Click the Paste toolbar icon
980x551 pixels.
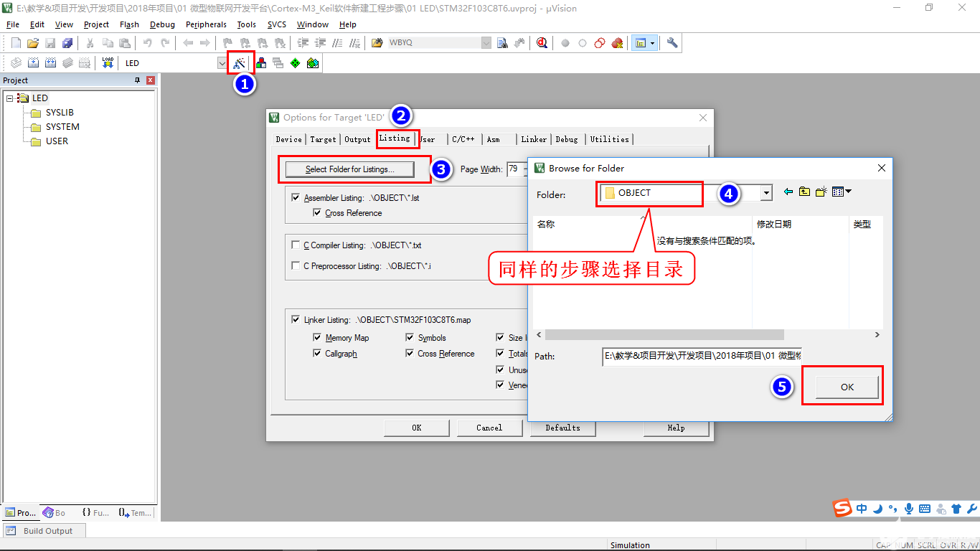pos(125,43)
